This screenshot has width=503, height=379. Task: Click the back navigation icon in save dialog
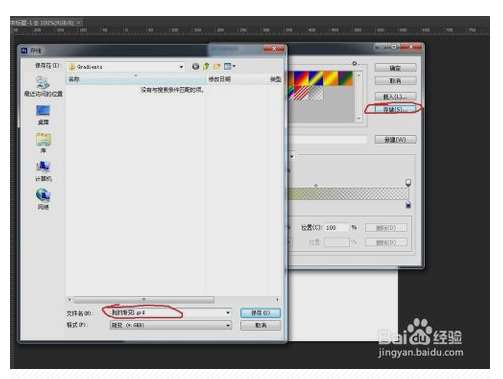coord(196,67)
